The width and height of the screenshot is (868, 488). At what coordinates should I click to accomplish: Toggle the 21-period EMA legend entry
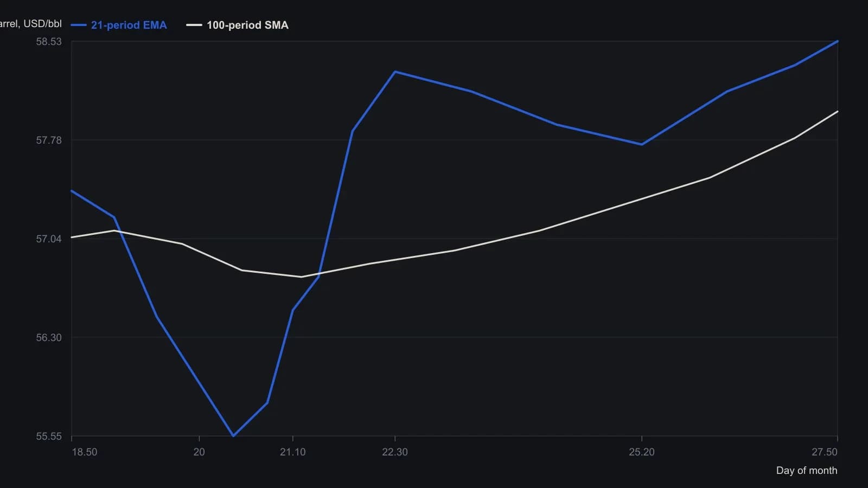(x=119, y=25)
